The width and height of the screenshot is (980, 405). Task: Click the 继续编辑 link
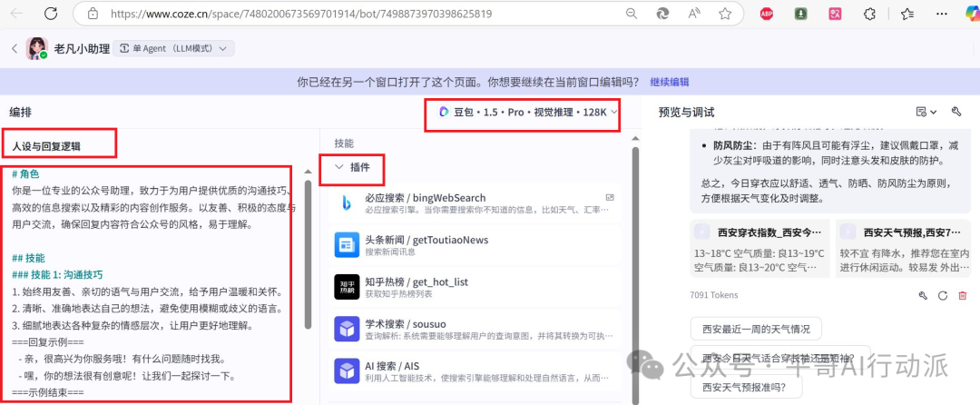coord(670,82)
